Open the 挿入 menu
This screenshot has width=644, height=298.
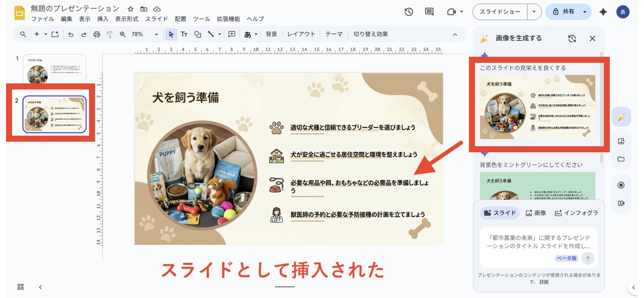click(x=103, y=19)
